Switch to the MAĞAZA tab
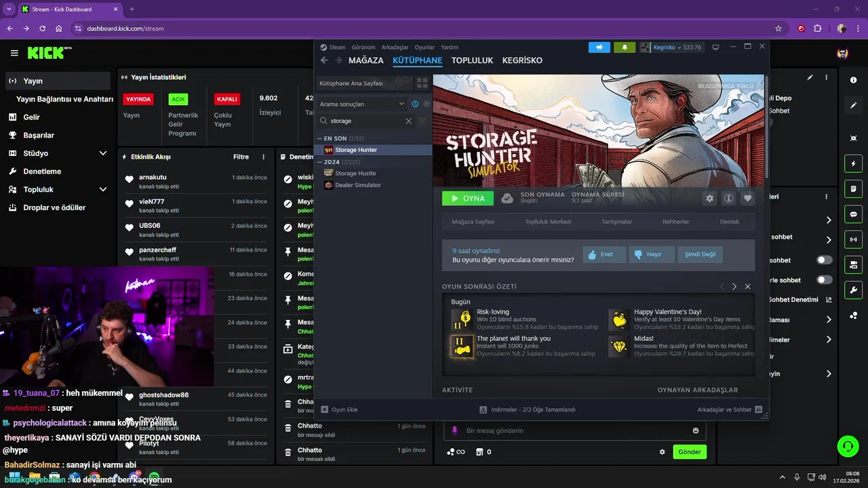868x488 pixels. click(366, 60)
